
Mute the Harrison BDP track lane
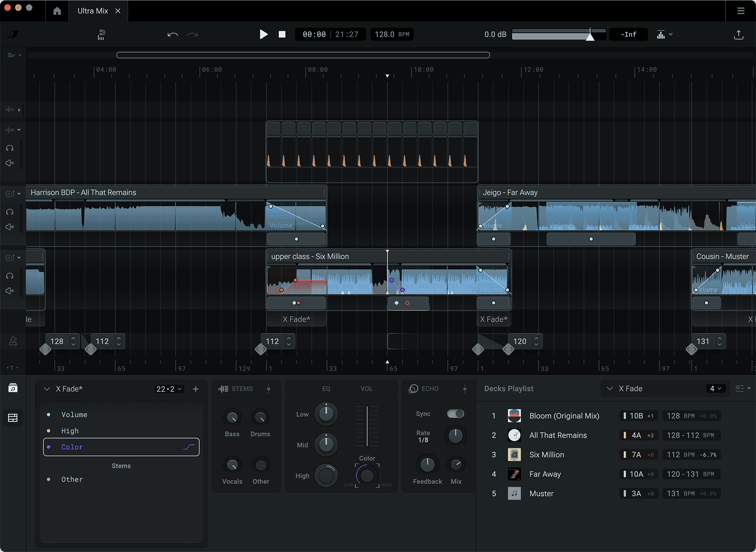(10, 227)
